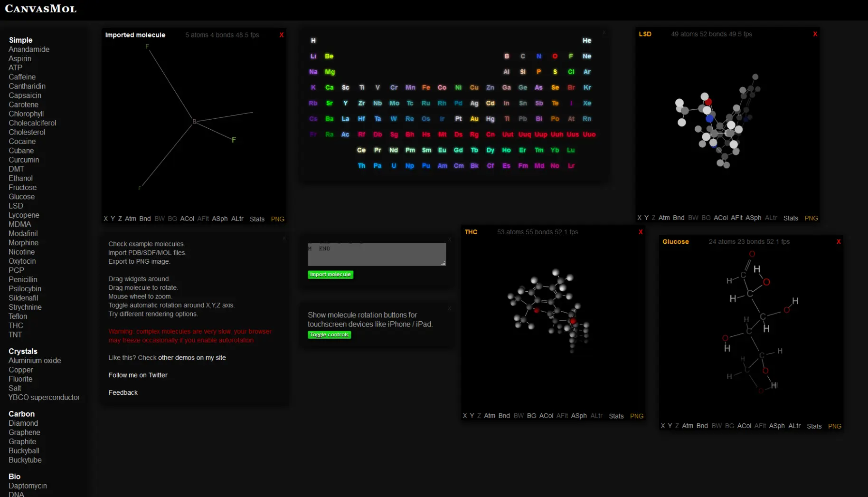This screenshot has width=868, height=497.
Task: Select helium He in periodic table
Action: pos(587,41)
